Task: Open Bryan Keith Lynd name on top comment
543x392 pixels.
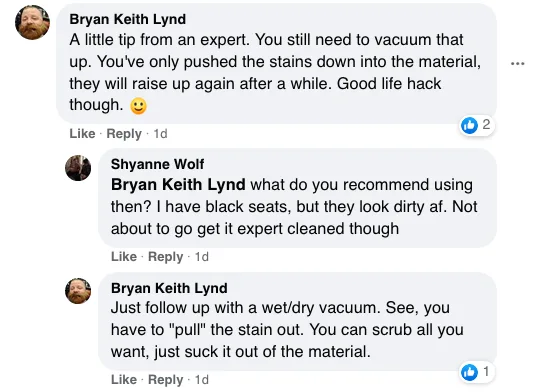Action: [x=128, y=19]
